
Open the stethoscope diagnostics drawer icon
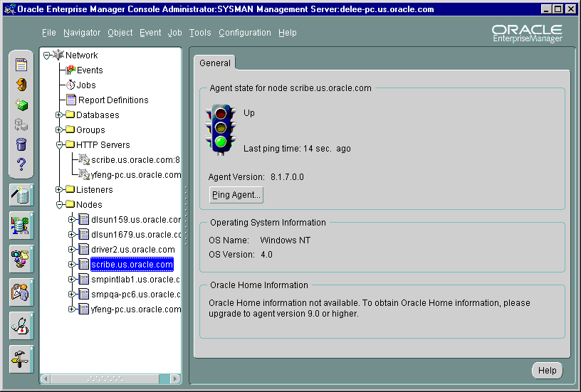tap(21, 326)
